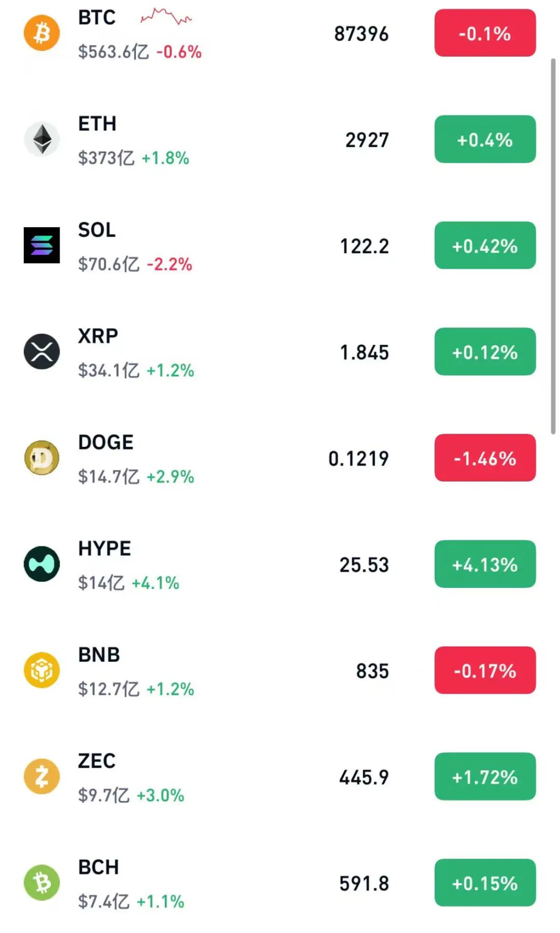
Task: Tap the HYPE coin icon
Action: pyautogui.click(x=42, y=564)
